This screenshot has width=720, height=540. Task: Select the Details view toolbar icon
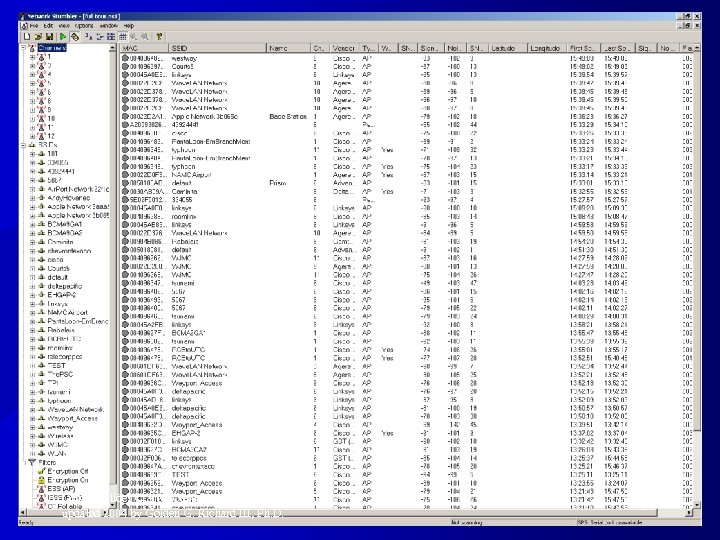[x=123, y=37]
